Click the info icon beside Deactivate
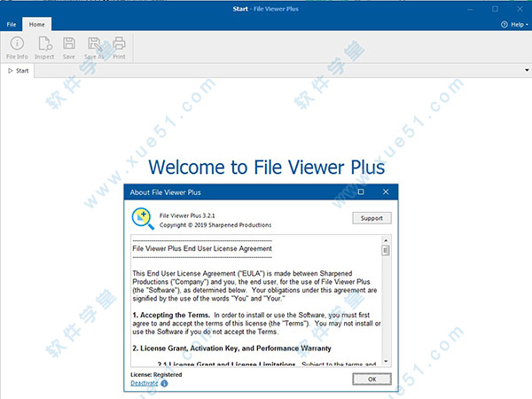This screenshot has width=532, height=399. pyautogui.click(x=164, y=384)
